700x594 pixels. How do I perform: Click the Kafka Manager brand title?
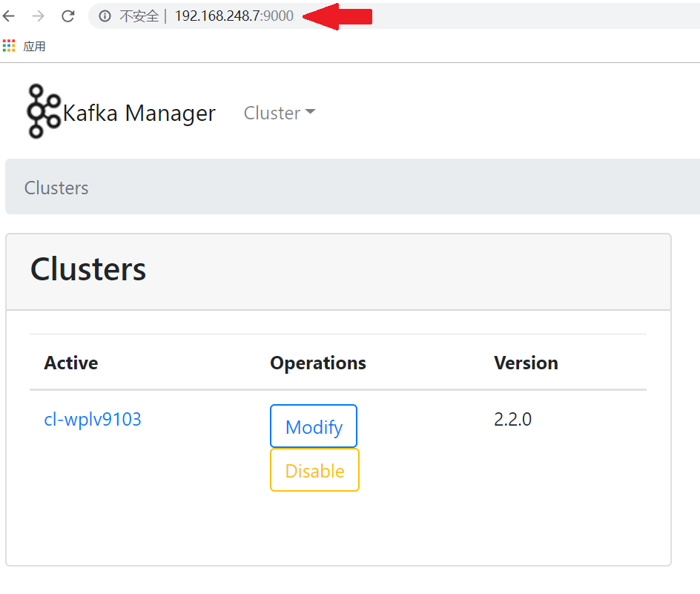click(139, 113)
